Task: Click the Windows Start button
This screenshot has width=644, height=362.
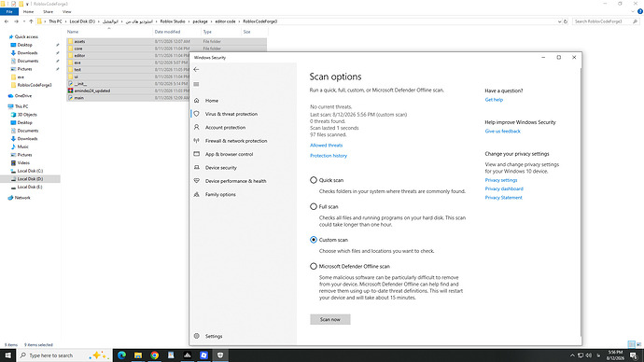Action: point(7,355)
